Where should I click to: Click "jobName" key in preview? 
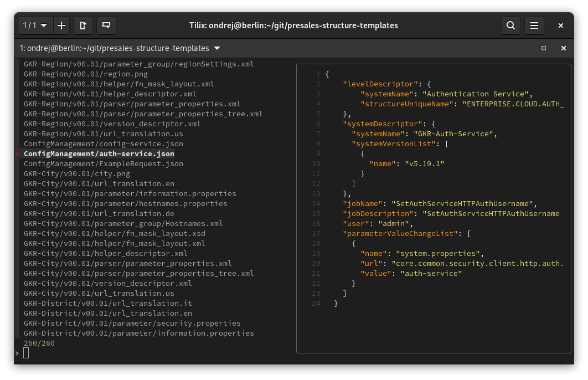point(363,204)
